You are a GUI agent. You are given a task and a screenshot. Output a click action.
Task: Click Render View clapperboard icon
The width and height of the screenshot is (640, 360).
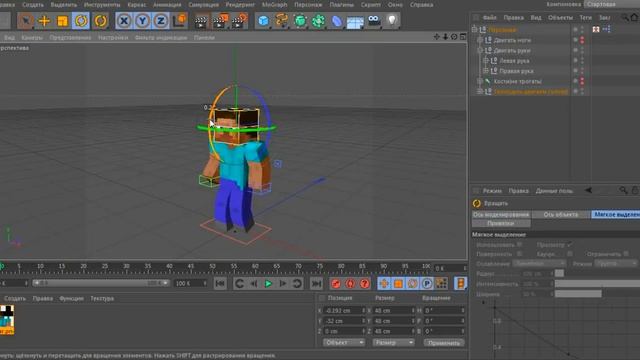(201, 21)
